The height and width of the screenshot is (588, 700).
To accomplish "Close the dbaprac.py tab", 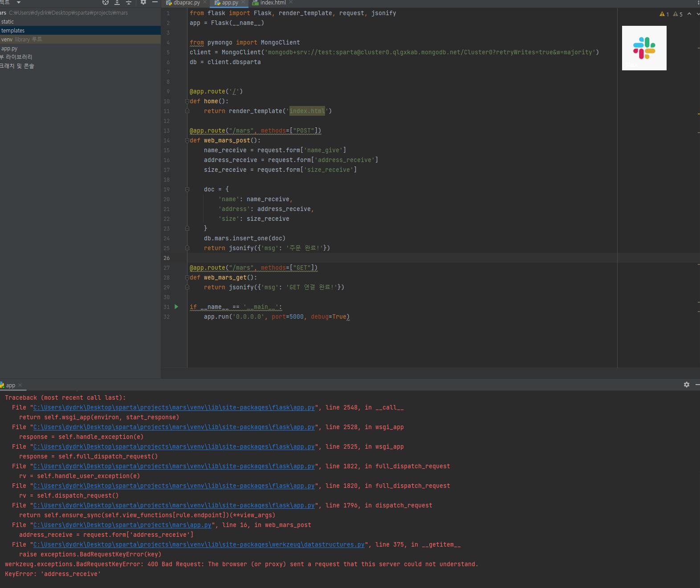I will [205, 3].
